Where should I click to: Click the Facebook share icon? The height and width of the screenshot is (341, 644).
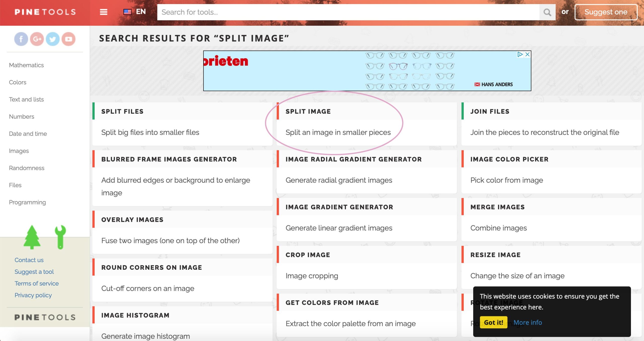(x=21, y=39)
